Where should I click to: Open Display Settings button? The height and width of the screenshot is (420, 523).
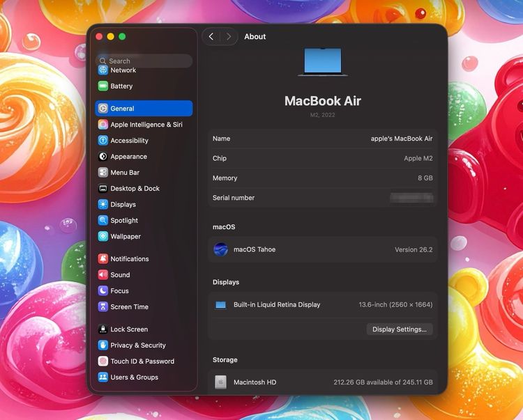point(400,329)
